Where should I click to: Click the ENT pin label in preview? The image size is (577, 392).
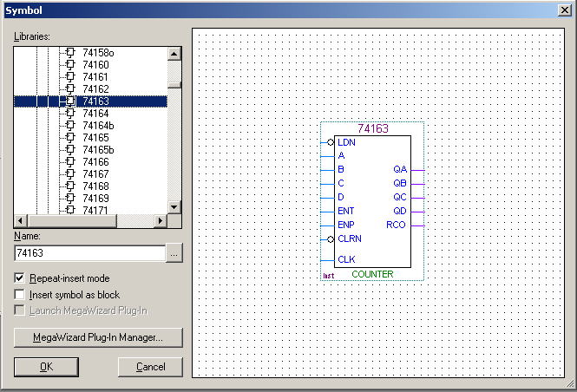click(346, 211)
